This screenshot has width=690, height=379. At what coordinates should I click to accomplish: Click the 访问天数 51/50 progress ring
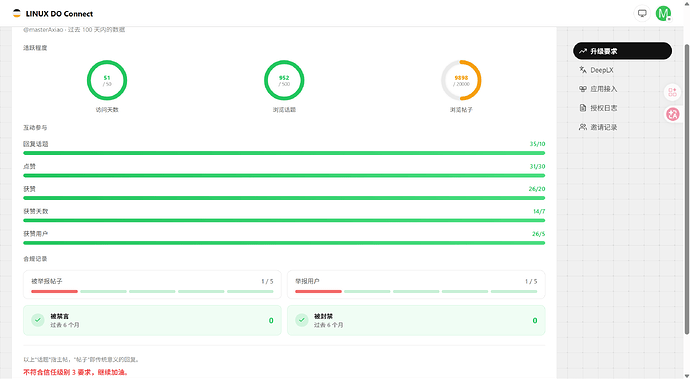(x=107, y=81)
